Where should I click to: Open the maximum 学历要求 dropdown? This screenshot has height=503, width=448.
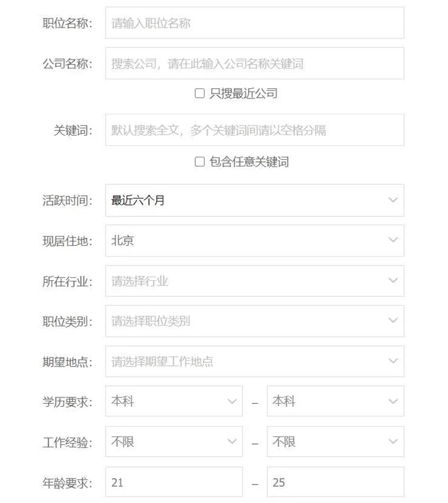pos(335,401)
